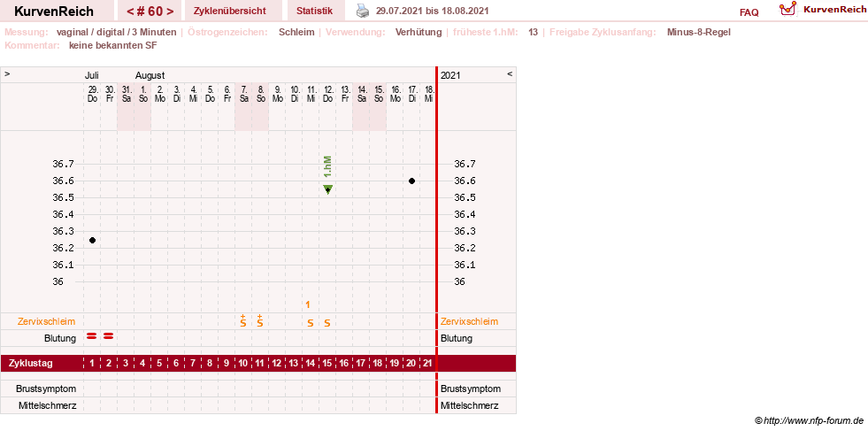Click the left 36.7 temperature axis label
Screen dimensions: 868x431
pos(63,164)
